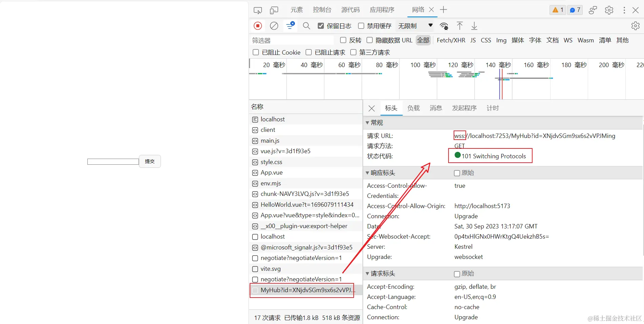Enable 禁用缓存 checkbox
The image size is (644, 324).
[x=361, y=26]
